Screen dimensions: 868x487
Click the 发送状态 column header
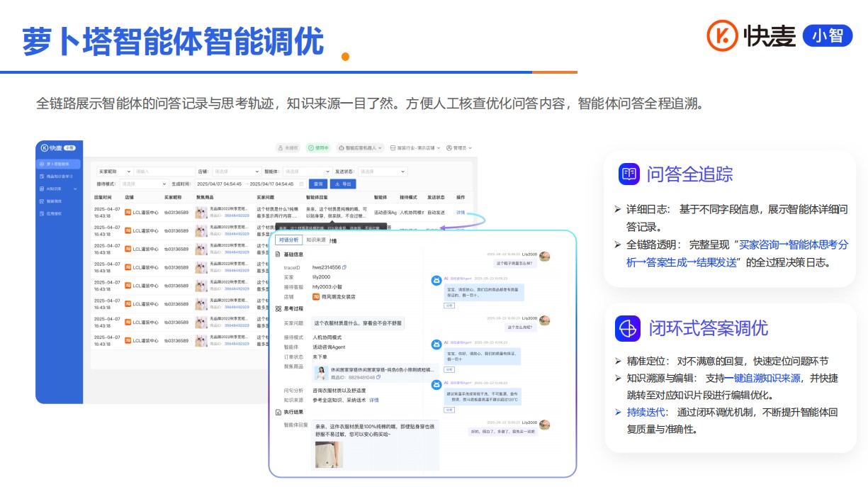click(x=436, y=197)
